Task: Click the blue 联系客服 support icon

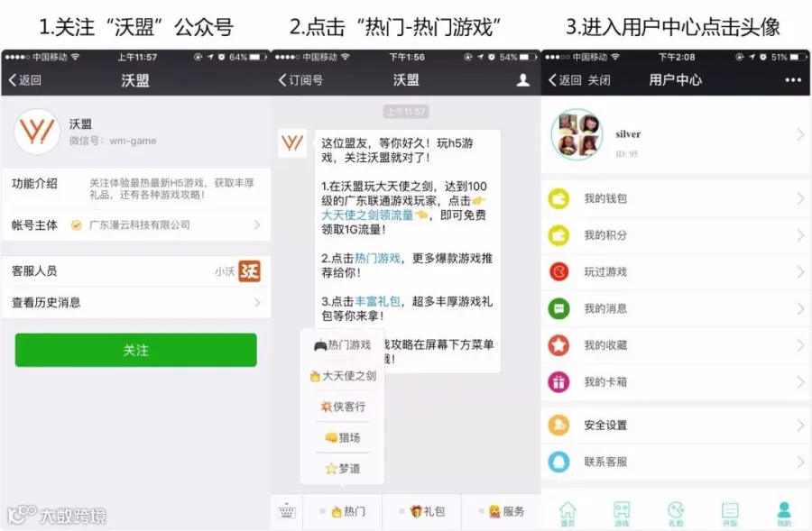Action: (x=558, y=462)
